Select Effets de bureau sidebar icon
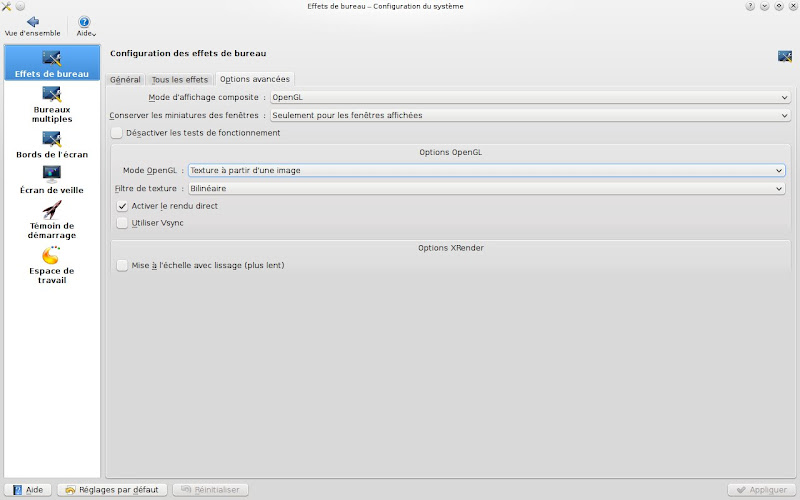Viewport: 800px width, 500px height. pos(52,63)
